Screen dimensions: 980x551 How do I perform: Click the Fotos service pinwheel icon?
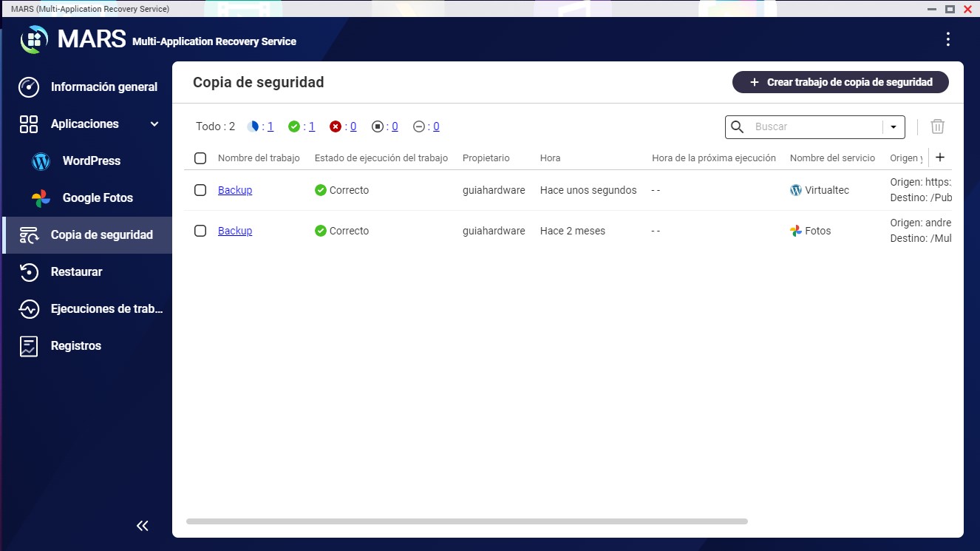pyautogui.click(x=796, y=231)
